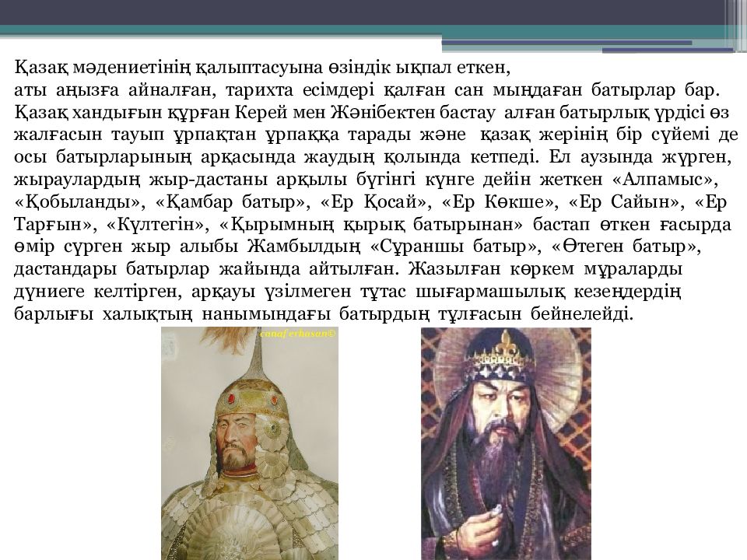The height and width of the screenshot is (560, 747).
Task: Click the phrase «Қамбар батыр»
Action: [x=232, y=202]
